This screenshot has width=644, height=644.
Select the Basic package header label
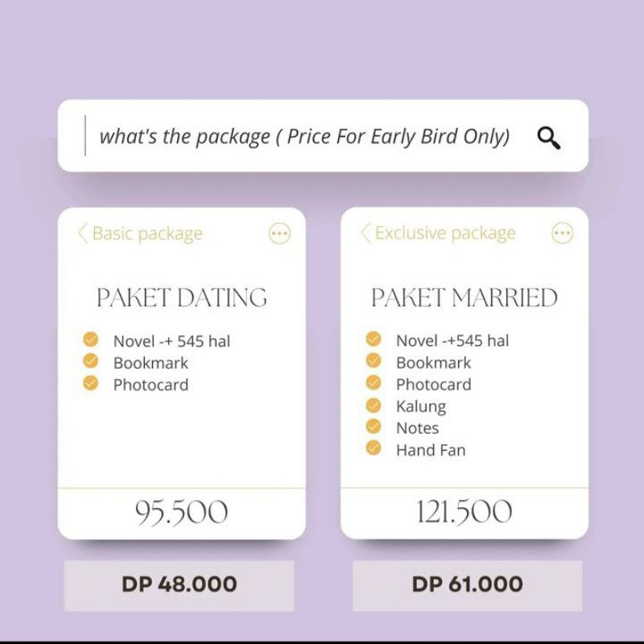pyautogui.click(x=147, y=234)
